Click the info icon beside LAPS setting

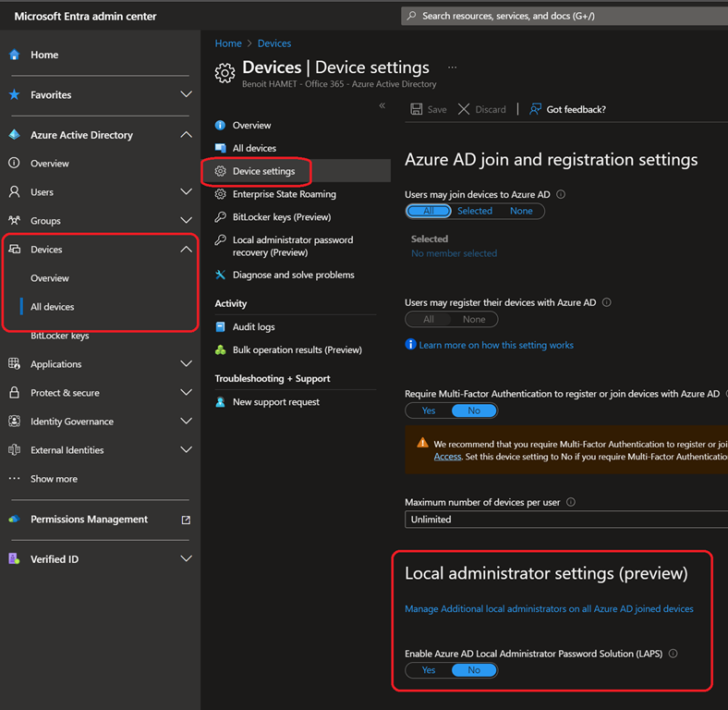[x=673, y=654]
